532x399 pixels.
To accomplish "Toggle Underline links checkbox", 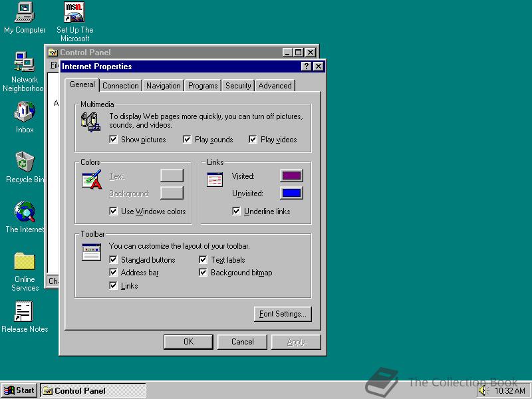I will 236,211.
